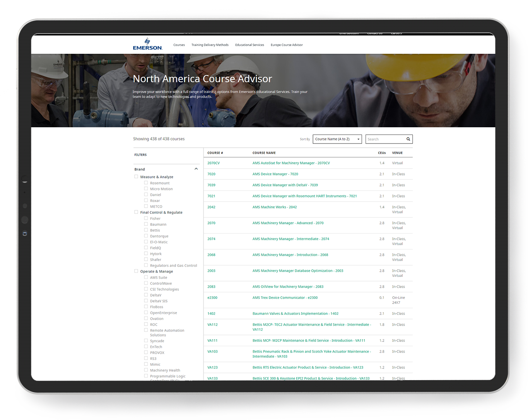This screenshot has height=420, width=528.
Task: Open AMS OilView for Machinery Manager - 2083
Action: tap(288, 287)
